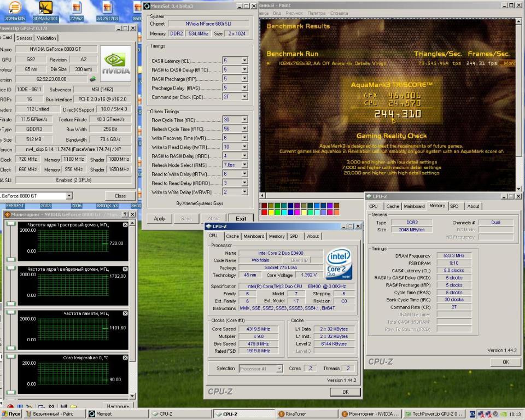
Task: Open the 27952 desktop file
Action: [77, 10]
